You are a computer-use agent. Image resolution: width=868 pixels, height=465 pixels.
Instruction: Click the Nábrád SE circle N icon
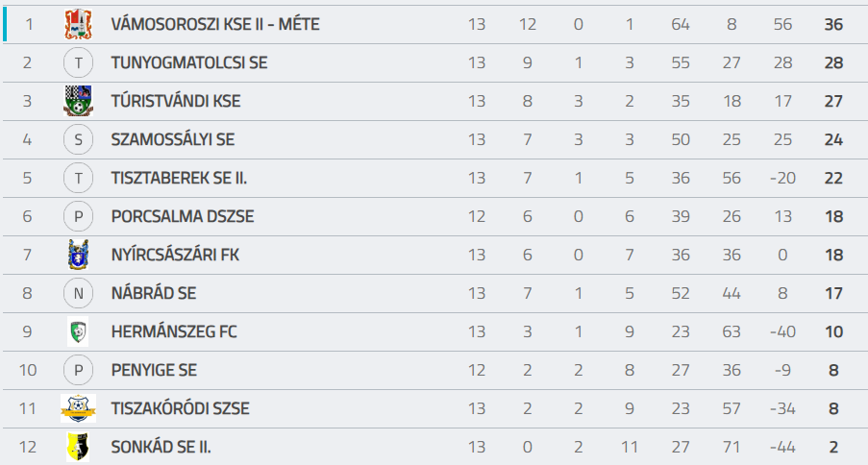pyautogui.click(x=78, y=293)
